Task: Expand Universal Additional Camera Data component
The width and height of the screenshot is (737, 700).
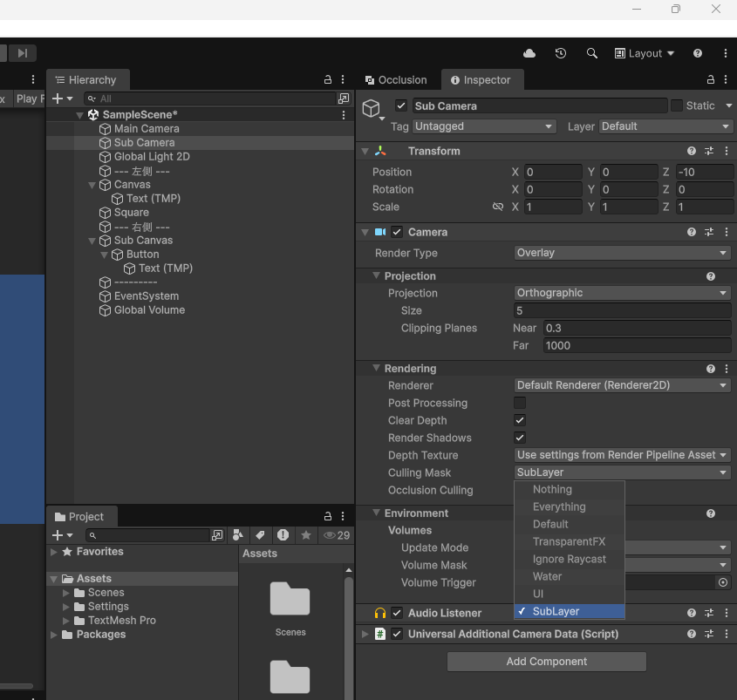Action: click(365, 634)
